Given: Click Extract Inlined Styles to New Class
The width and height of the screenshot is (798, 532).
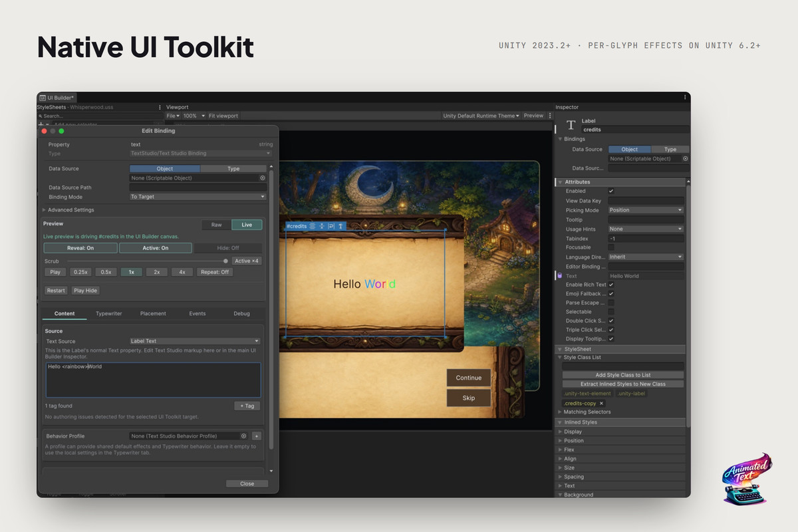Looking at the screenshot, I should click(623, 384).
